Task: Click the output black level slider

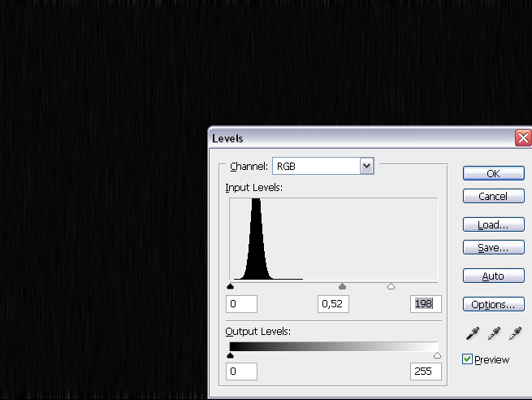Action: coord(231,355)
